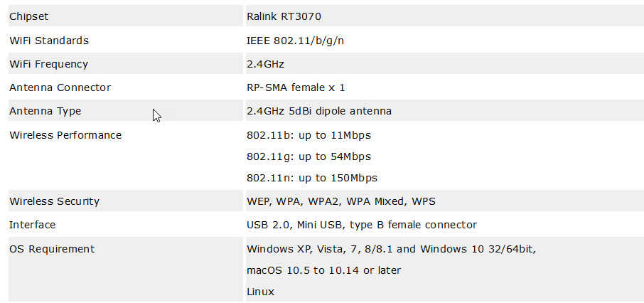Click the macOS 10.5 to 10.14 line
Screen dimensions: 644x303
pos(323,270)
